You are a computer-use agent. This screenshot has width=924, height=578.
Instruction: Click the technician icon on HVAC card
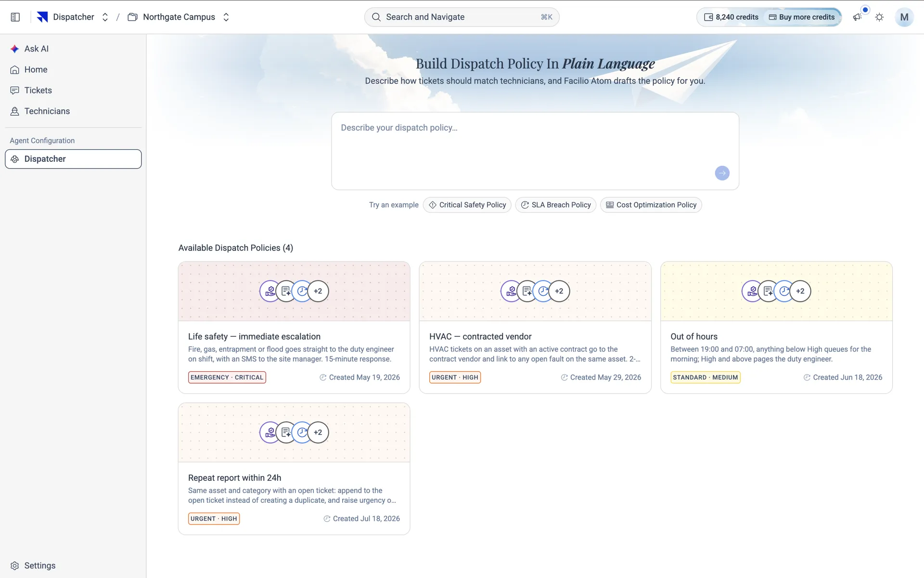pos(511,291)
